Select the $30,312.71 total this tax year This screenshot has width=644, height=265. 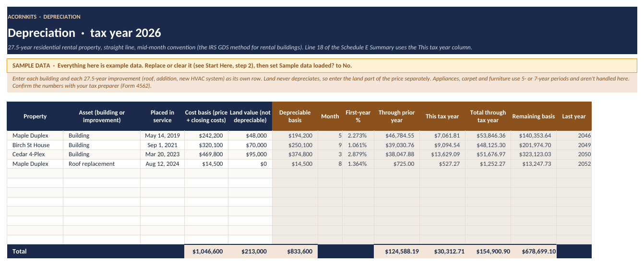click(x=442, y=251)
